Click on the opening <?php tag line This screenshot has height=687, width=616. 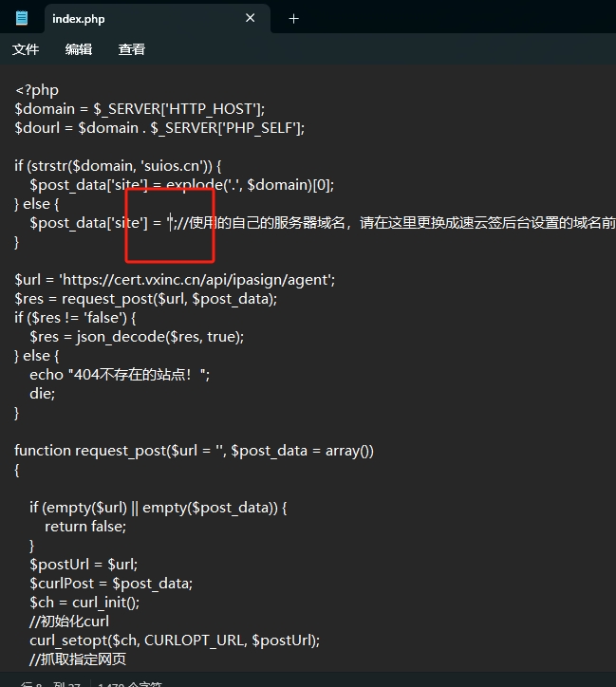(x=37, y=90)
